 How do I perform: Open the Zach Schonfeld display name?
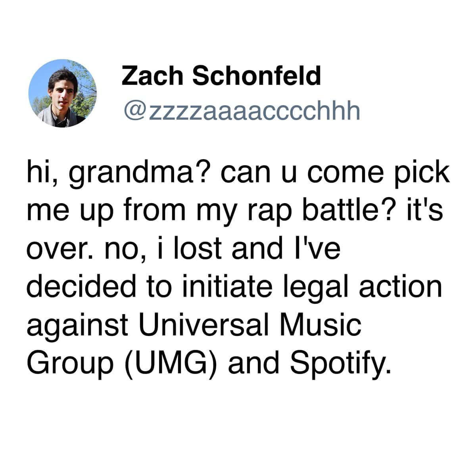221,76
